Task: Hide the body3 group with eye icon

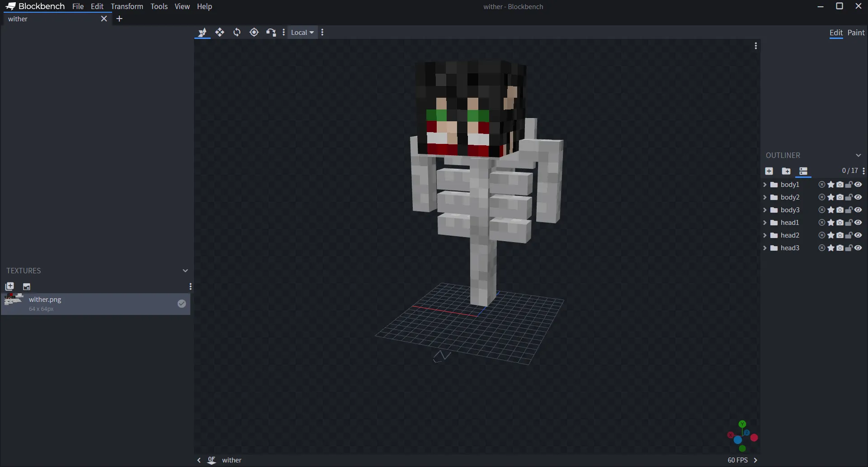Action: pos(858,210)
